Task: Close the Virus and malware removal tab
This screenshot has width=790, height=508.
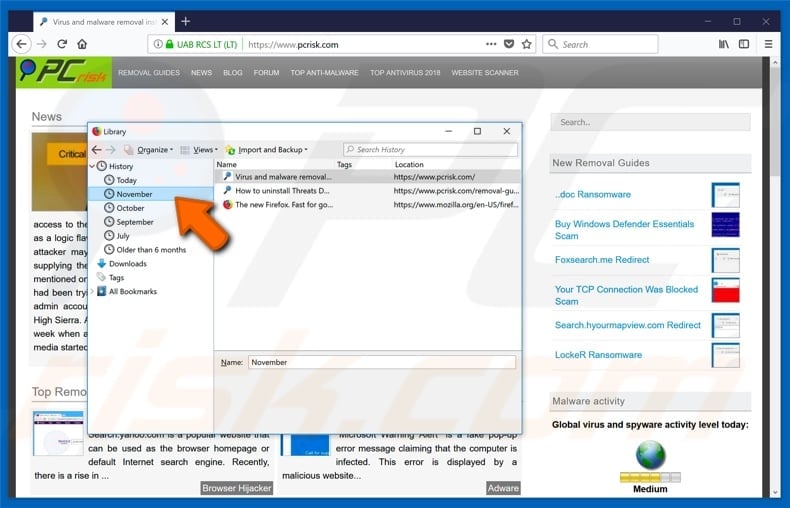Action: coord(165,22)
